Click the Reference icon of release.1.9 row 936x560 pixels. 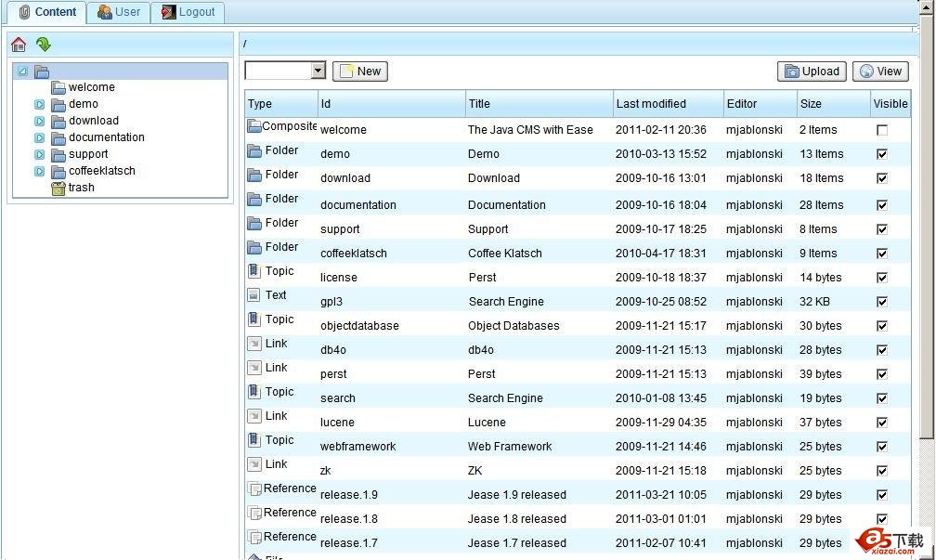253,488
